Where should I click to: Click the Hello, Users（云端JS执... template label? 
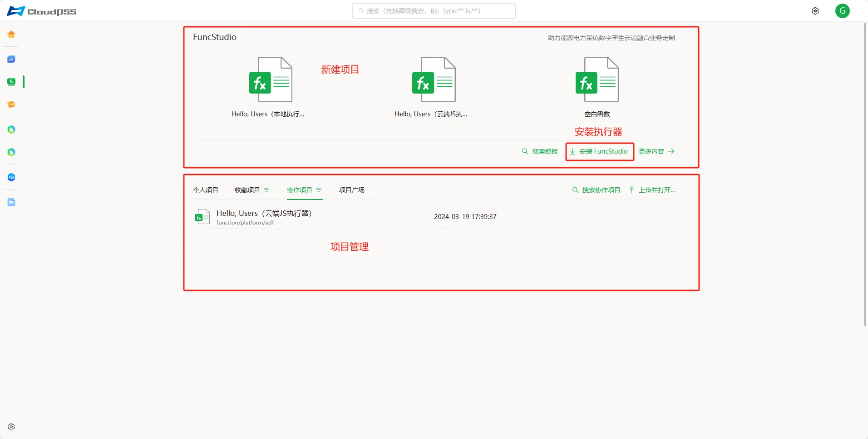pos(431,114)
